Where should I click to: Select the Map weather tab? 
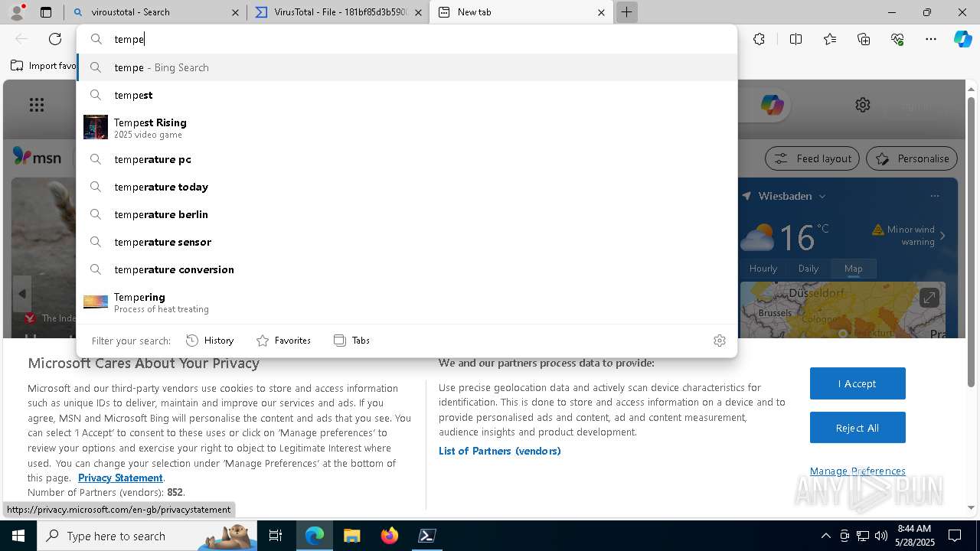tap(854, 269)
